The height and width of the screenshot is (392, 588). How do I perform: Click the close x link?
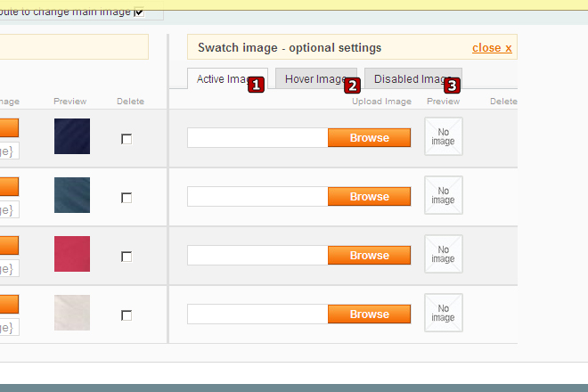(492, 48)
